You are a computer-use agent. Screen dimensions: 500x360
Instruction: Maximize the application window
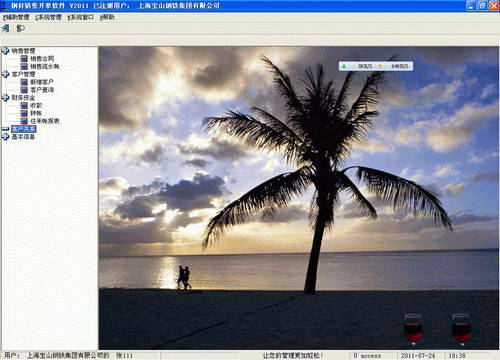[482, 6]
